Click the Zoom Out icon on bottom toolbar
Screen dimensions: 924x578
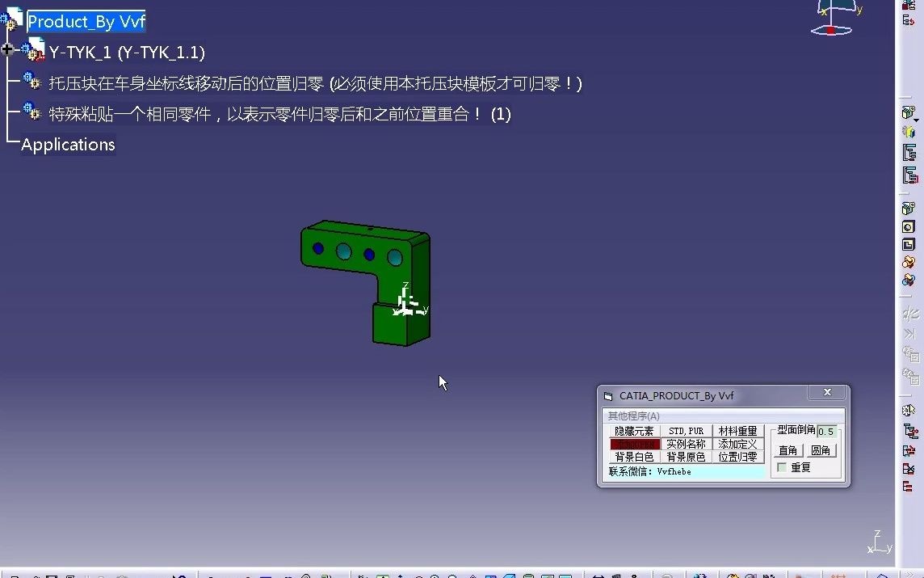(x=451, y=574)
